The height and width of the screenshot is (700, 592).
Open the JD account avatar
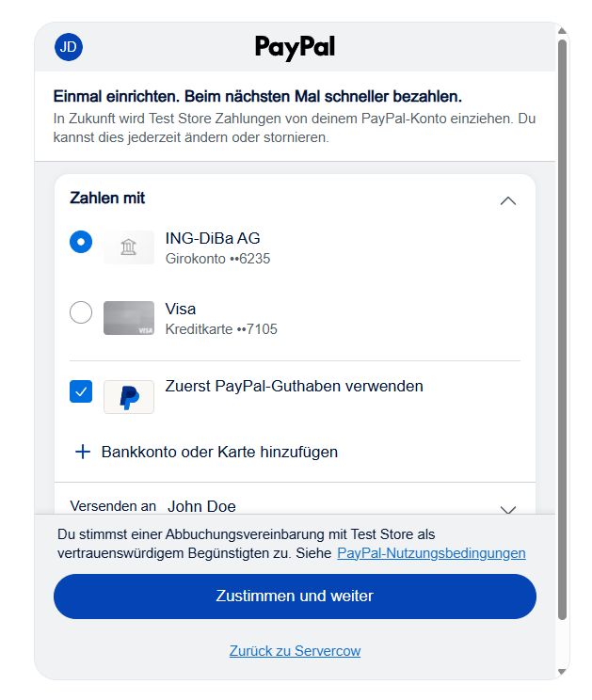pyautogui.click(x=69, y=47)
